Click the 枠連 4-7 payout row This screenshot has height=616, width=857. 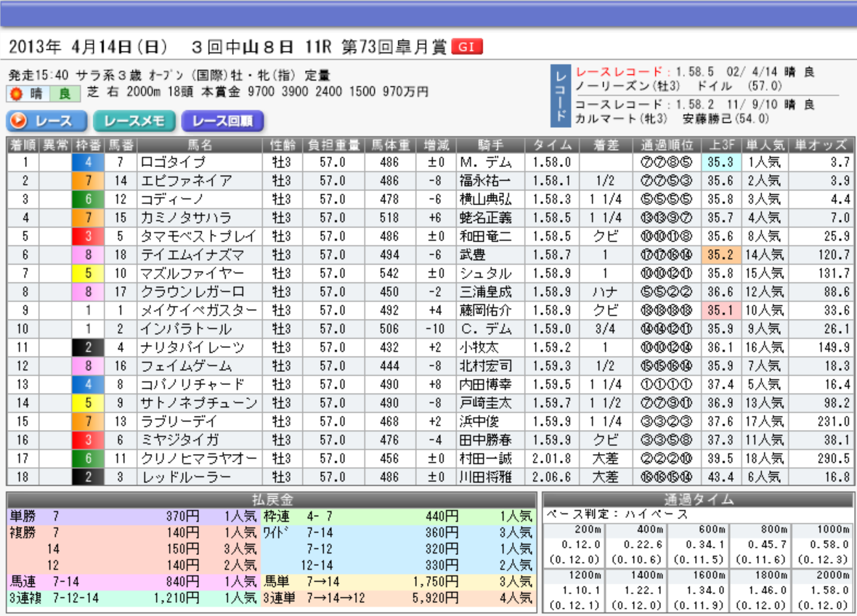coord(398,516)
